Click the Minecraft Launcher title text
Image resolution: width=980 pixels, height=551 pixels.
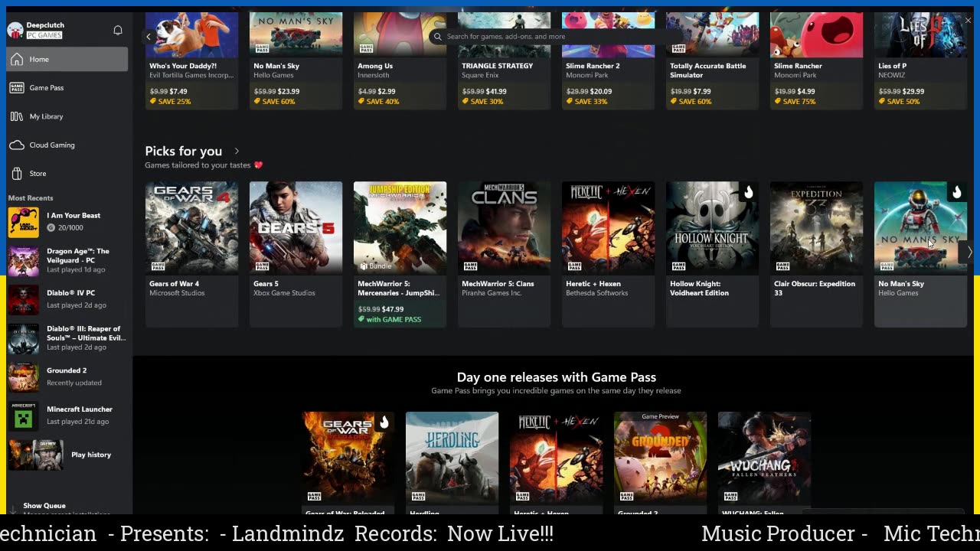point(80,409)
